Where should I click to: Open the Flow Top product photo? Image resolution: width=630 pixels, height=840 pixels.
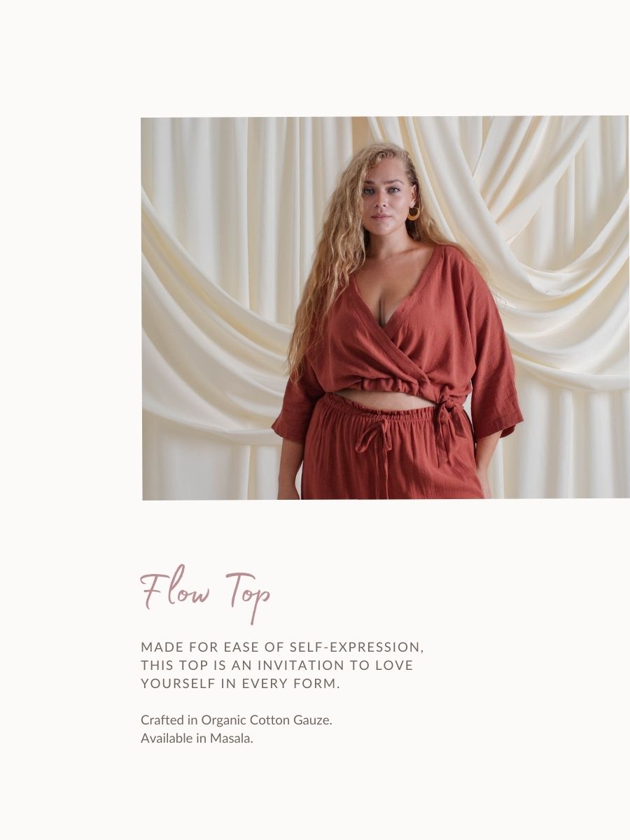[x=385, y=308]
